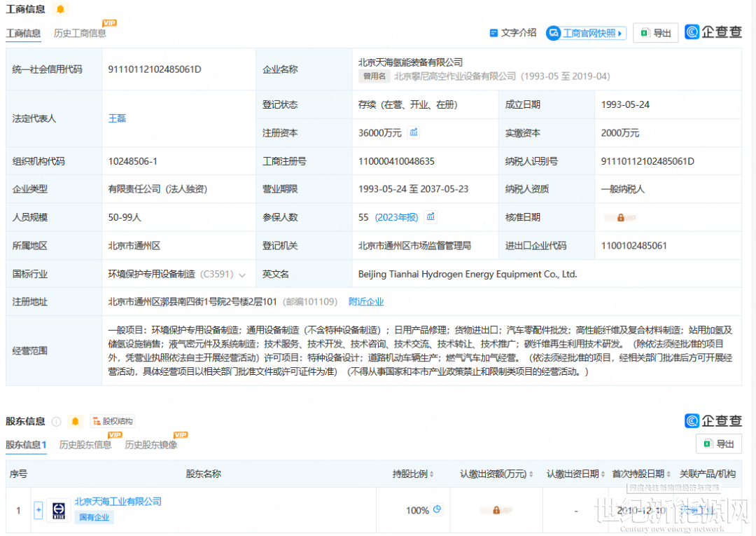Viewport: 756px width, 536px height.
Task: Export business info via top 导出 button
Action: tap(656, 33)
